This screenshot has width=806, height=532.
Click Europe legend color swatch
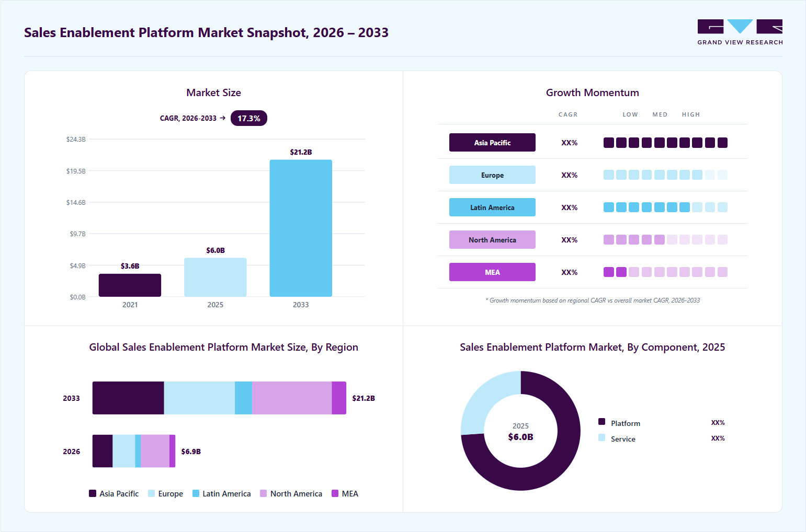tap(151, 493)
